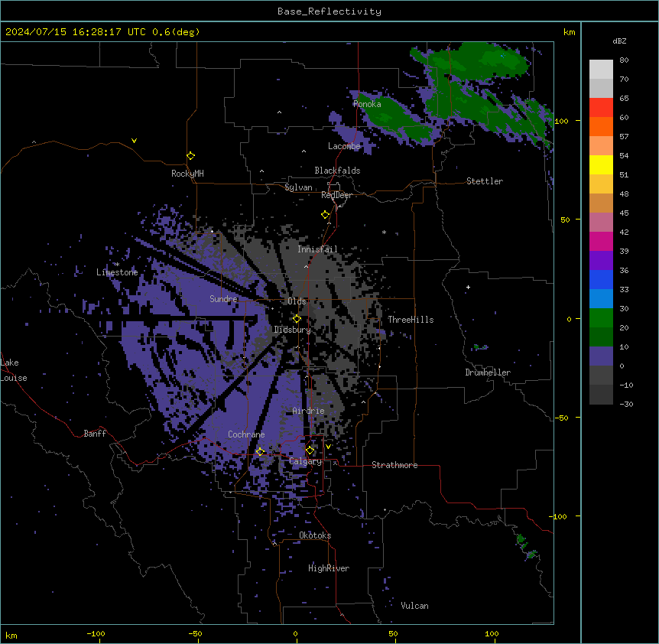Screen dimensions: 659x644
Task: Click the 100 tick on right axis
Action: pyautogui.click(x=561, y=121)
